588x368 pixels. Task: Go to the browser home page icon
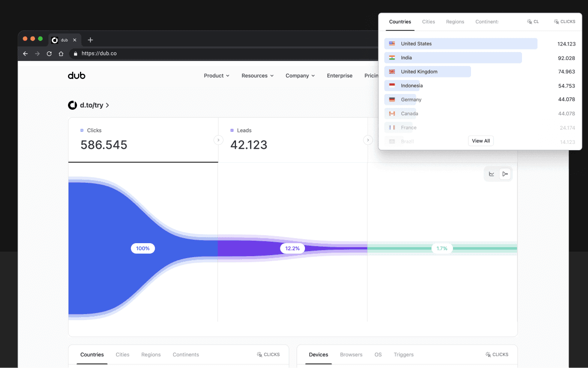pyautogui.click(x=61, y=53)
